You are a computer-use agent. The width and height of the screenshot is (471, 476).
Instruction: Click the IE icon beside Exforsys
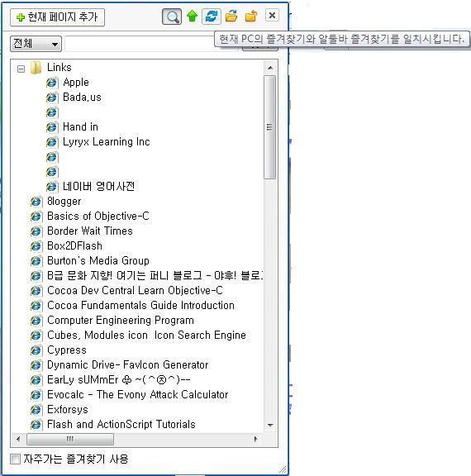click(36, 410)
